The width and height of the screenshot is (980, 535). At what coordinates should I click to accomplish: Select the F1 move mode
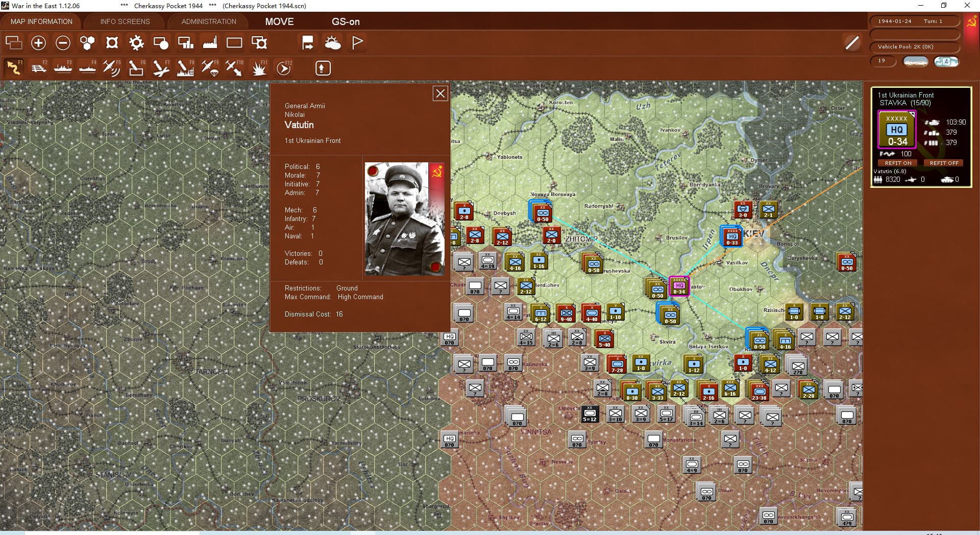click(14, 67)
